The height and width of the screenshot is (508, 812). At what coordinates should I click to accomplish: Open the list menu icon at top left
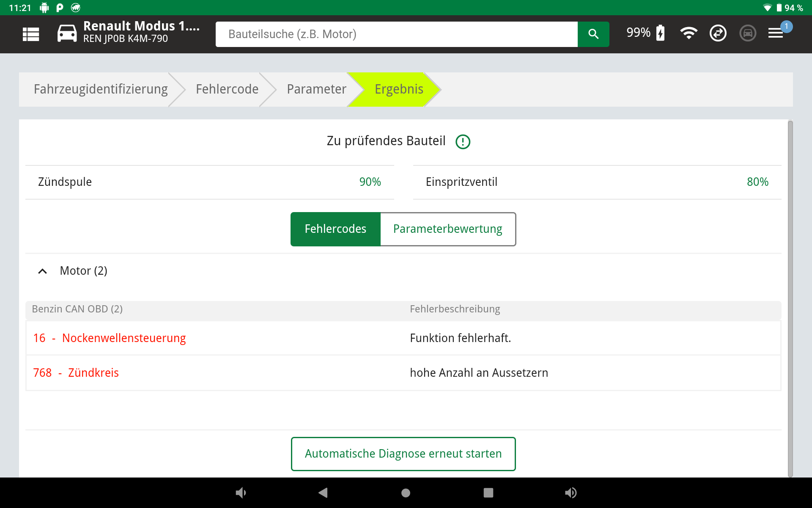[31, 34]
